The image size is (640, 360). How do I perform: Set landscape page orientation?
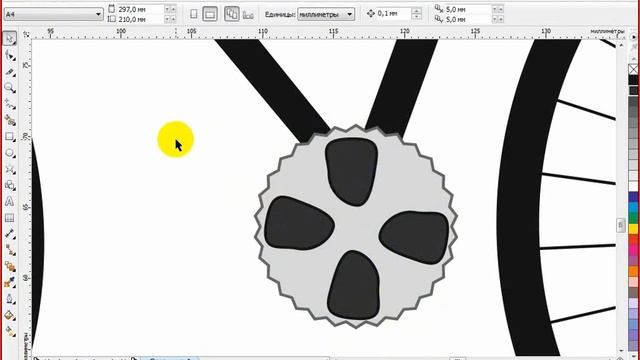[x=210, y=14]
